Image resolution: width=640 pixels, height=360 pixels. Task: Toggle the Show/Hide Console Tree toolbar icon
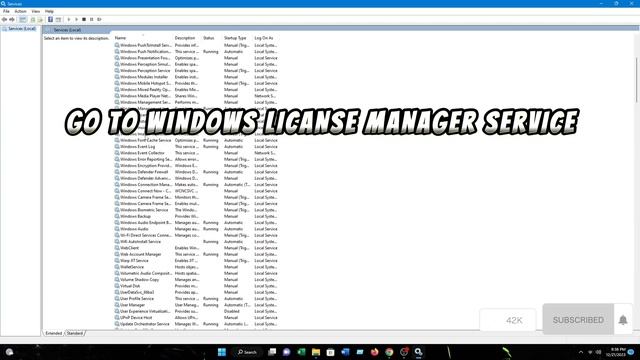click(23, 19)
